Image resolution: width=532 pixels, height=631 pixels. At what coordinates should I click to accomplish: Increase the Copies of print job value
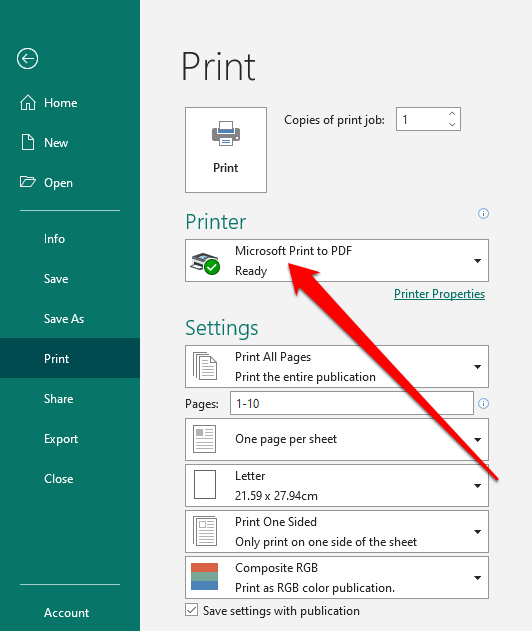pos(452,114)
